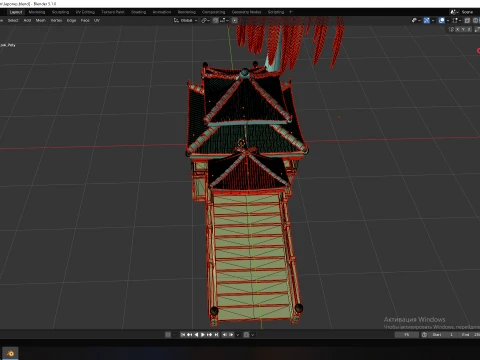Viewport: 480px width, 360px height.
Task: Open the Select menu in viewport header
Action: [x=13, y=20]
